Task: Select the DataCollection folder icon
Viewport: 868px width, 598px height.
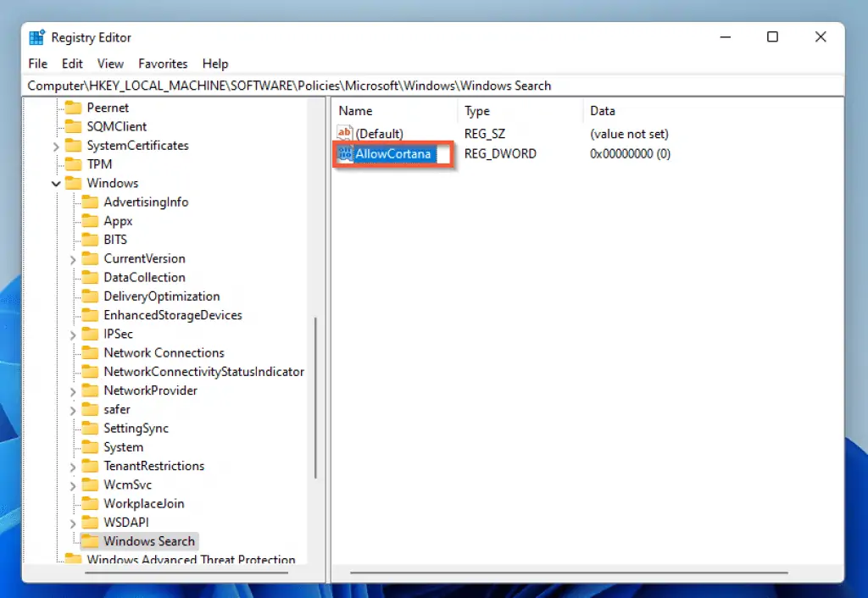Action: (x=90, y=278)
